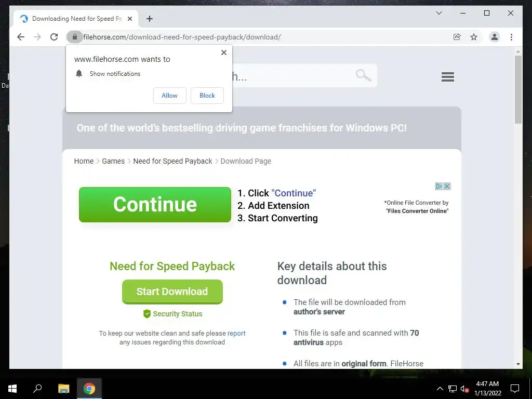The image size is (532, 399).
Task: Go back using the browser back arrow
Action: [21, 37]
